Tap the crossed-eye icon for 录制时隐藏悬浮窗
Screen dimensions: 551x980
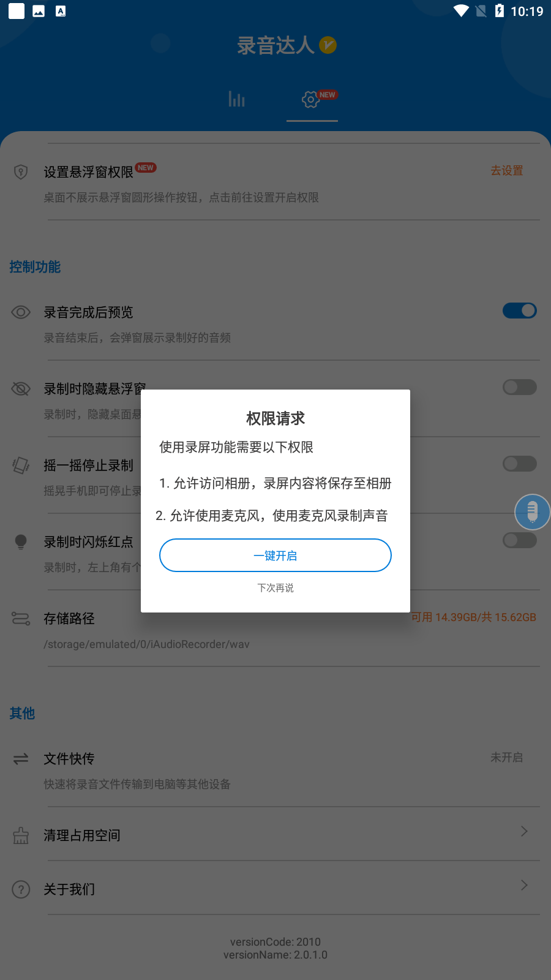(21, 389)
